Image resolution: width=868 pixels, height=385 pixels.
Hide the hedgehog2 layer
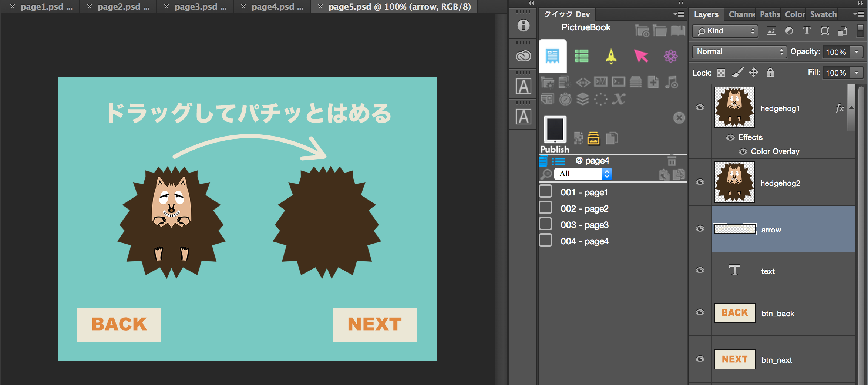[700, 182]
